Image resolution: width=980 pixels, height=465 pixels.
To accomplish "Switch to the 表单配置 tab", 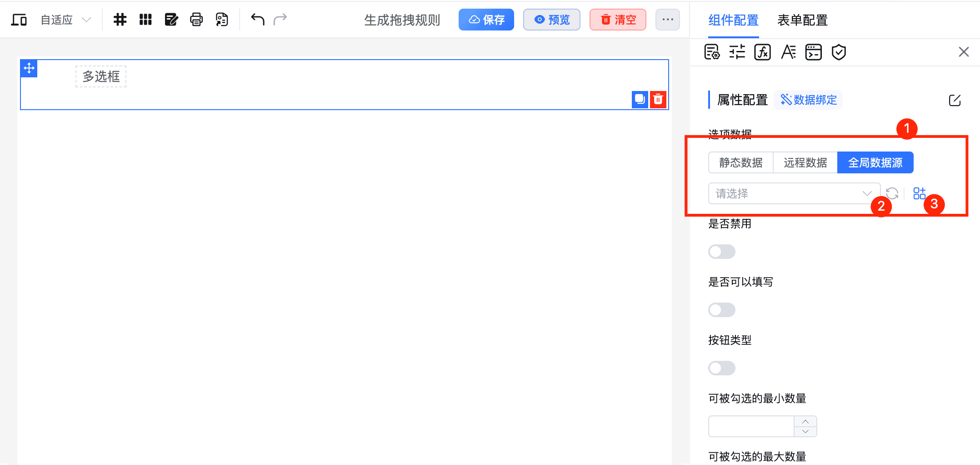I will click(802, 20).
